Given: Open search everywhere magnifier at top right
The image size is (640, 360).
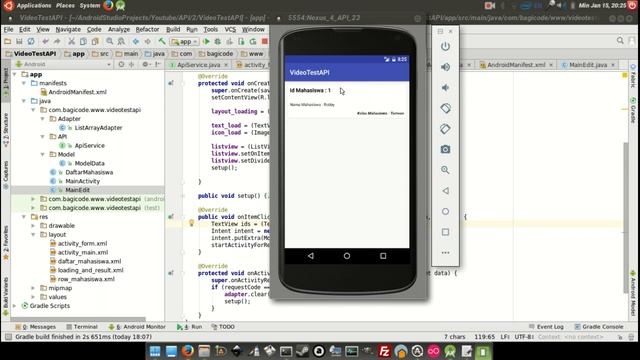Looking at the screenshot, I should 620,40.
